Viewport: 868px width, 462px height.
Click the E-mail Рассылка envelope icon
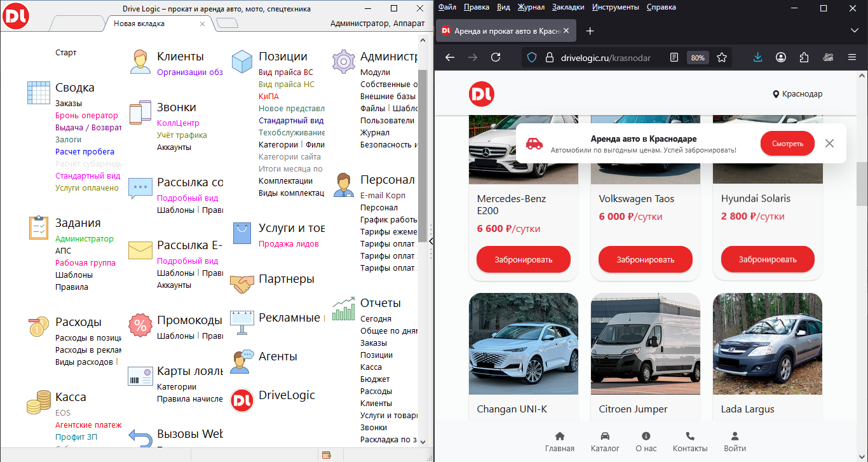click(140, 250)
